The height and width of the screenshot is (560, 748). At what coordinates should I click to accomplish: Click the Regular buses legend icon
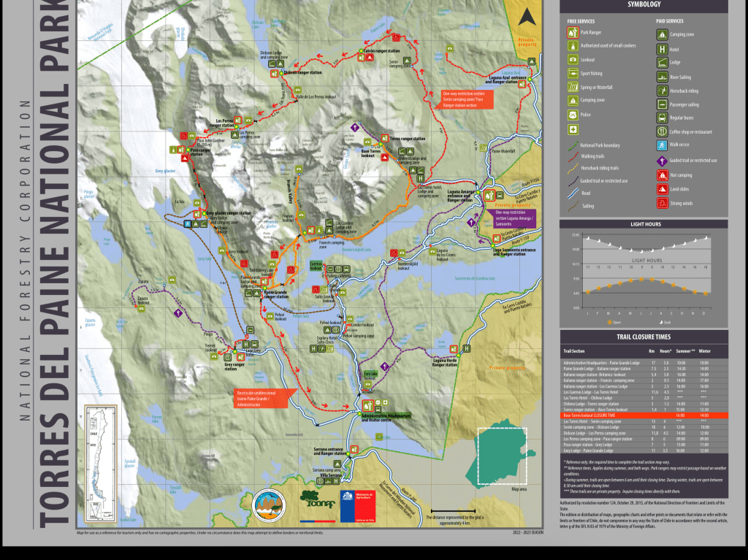662,118
